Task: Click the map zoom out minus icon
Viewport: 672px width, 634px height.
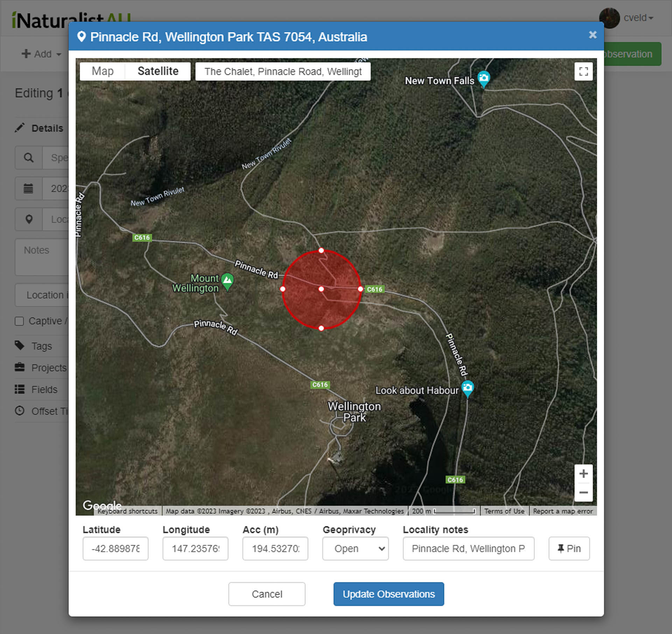Action: coord(583,492)
